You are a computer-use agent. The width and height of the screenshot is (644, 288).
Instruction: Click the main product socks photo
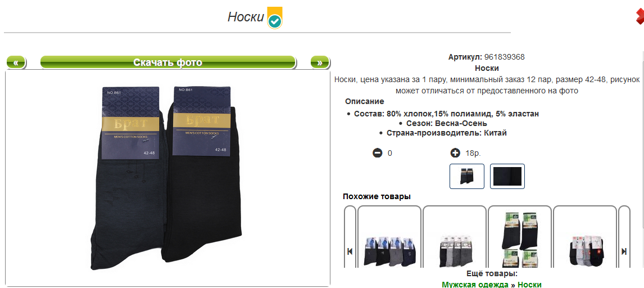pyautogui.click(x=167, y=178)
